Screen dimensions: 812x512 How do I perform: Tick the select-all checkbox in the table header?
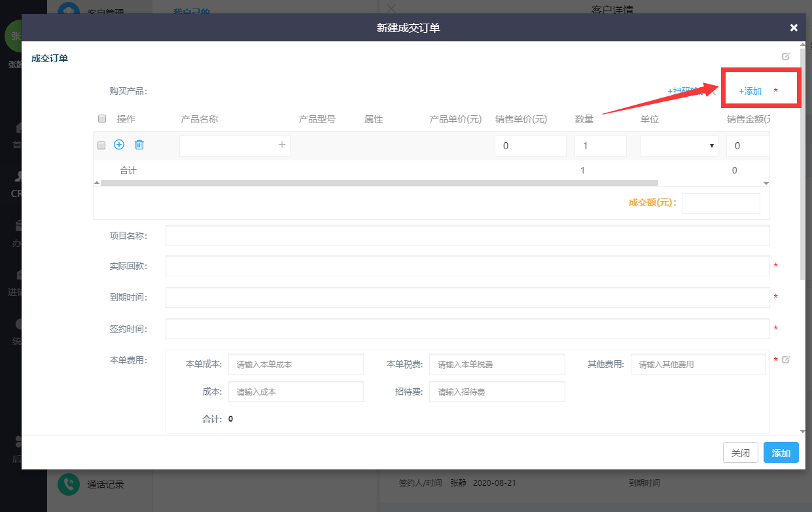[101, 119]
